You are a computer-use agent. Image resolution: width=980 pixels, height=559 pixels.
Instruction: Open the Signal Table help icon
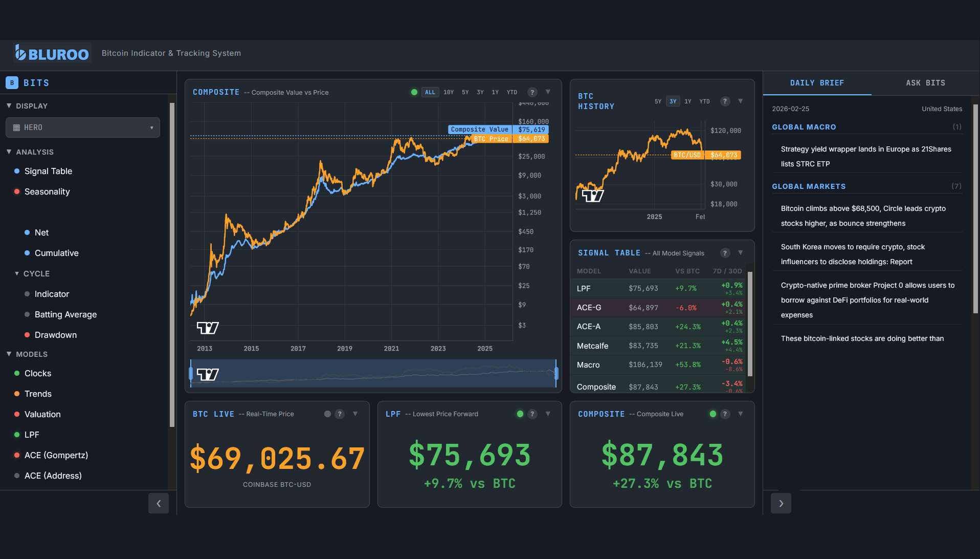click(x=725, y=252)
